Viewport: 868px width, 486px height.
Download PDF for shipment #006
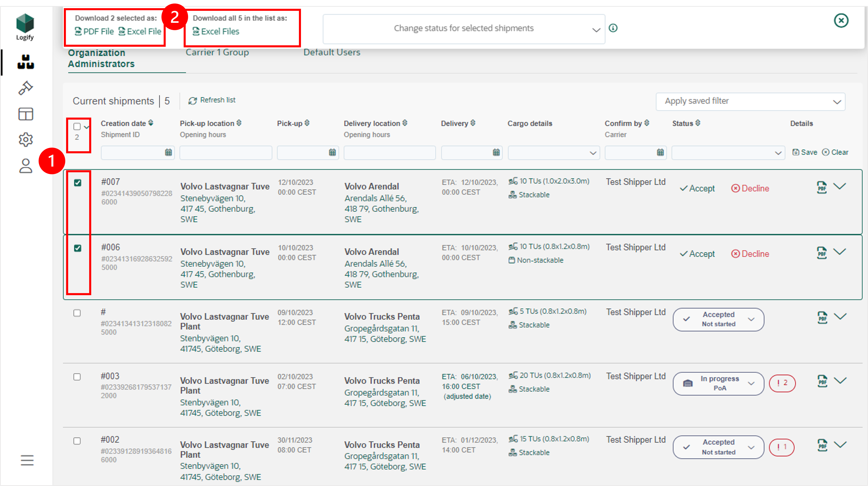[822, 252]
